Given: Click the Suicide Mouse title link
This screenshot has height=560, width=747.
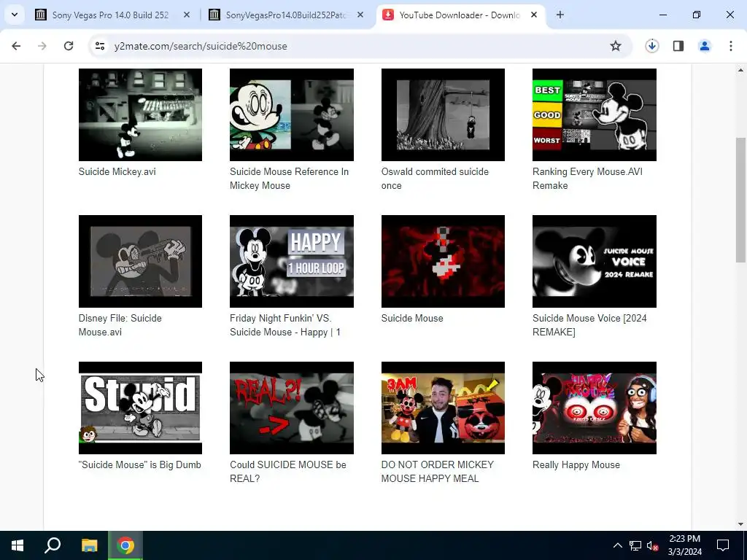Looking at the screenshot, I should (412, 319).
